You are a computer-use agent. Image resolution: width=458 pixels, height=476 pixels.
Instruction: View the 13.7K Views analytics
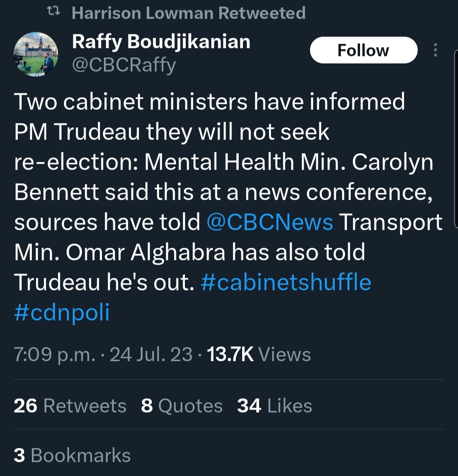[x=259, y=355]
